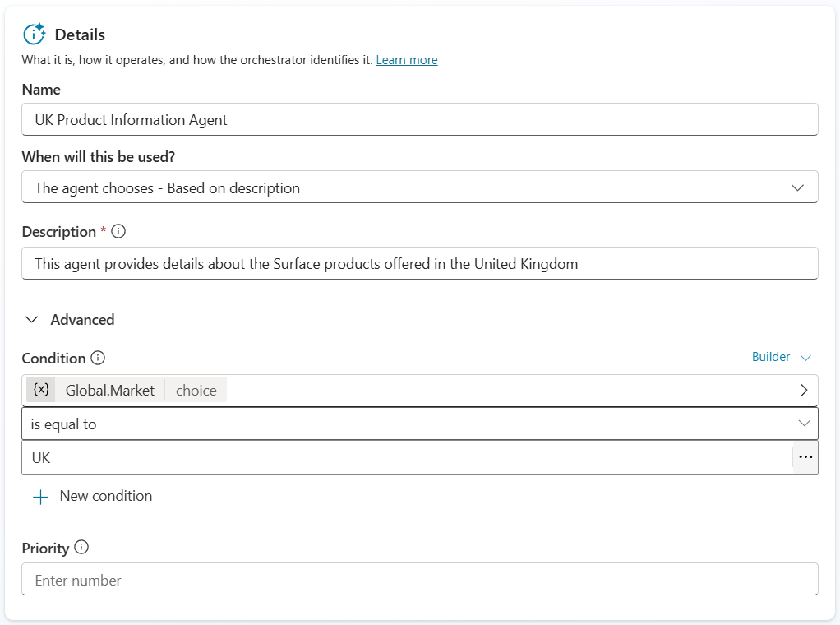Click the Priority number input field

click(419, 580)
